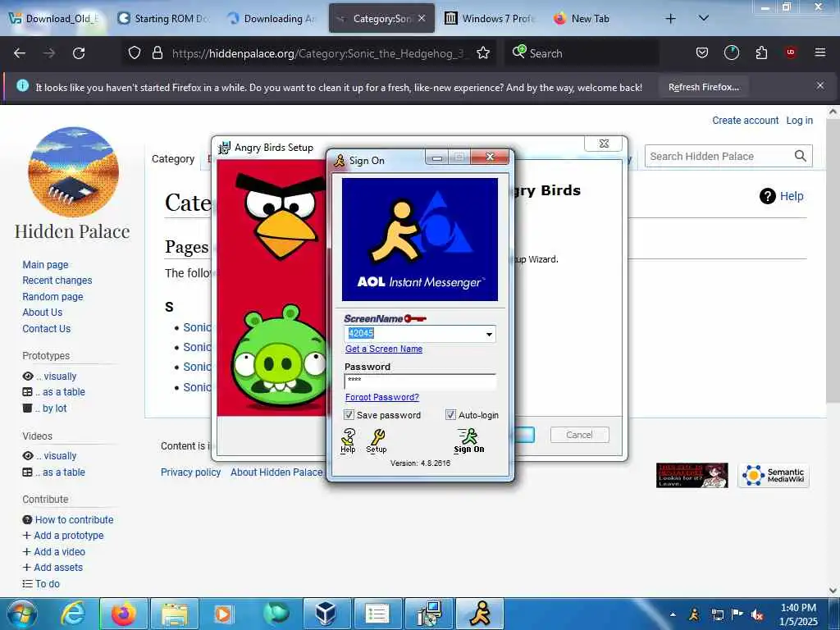Go back with Firefox back arrow
Screen dimensions: 840x630
20,53
